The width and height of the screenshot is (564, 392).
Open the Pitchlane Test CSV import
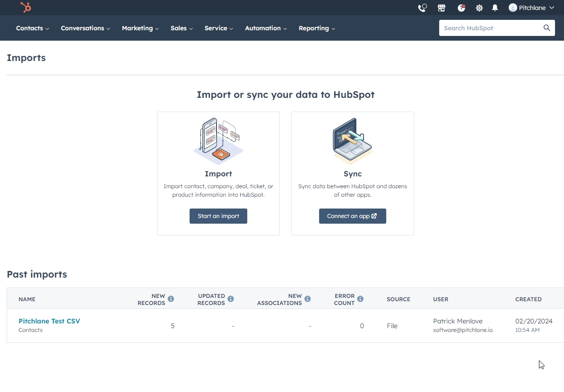[x=49, y=321]
